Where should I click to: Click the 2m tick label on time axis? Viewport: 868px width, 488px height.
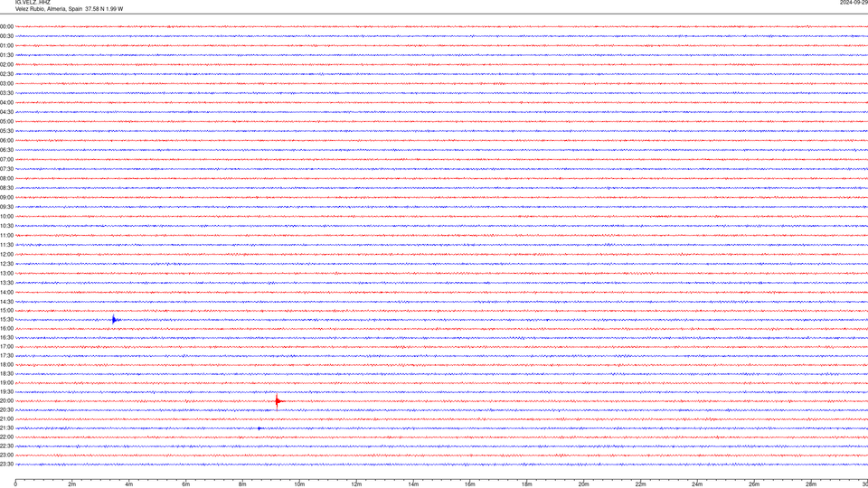[x=72, y=484]
